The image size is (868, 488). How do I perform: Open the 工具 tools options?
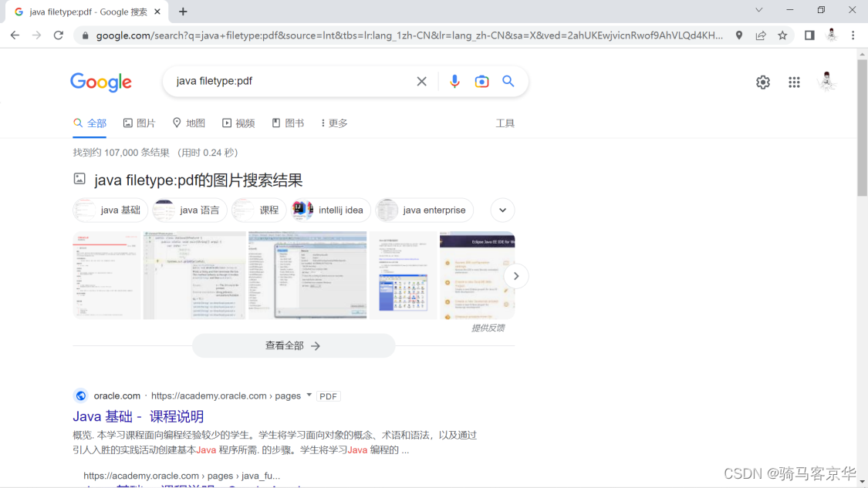pos(505,123)
